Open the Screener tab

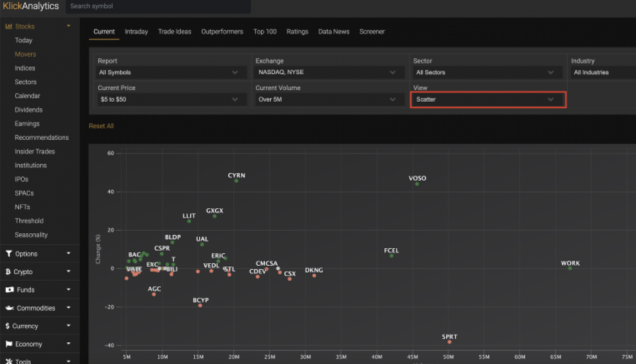coord(371,32)
